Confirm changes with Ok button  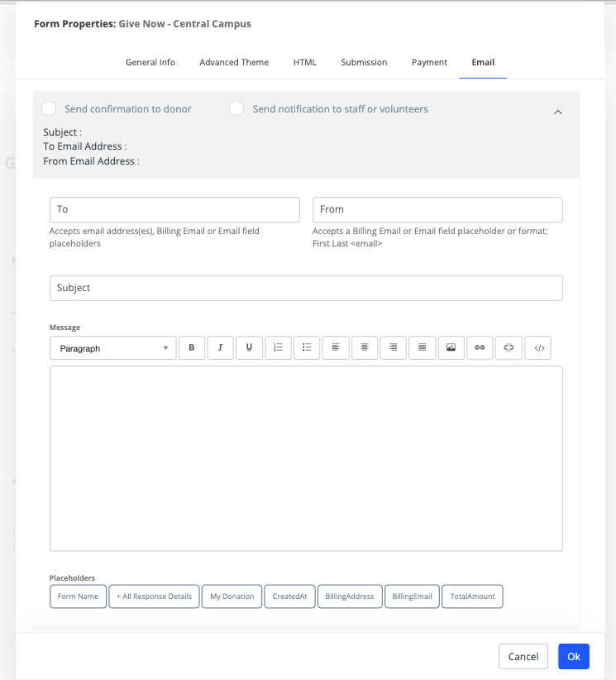pyautogui.click(x=574, y=657)
